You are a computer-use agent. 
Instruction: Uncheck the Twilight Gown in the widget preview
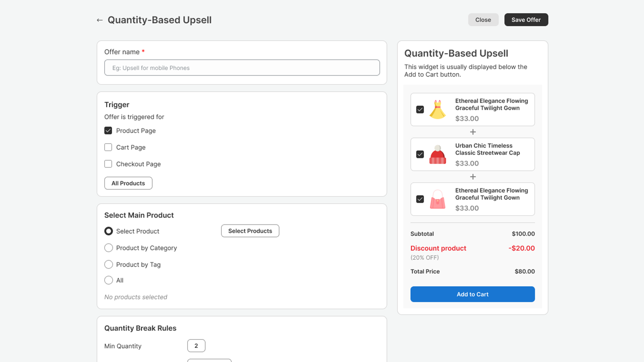pyautogui.click(x=420, y=109)
